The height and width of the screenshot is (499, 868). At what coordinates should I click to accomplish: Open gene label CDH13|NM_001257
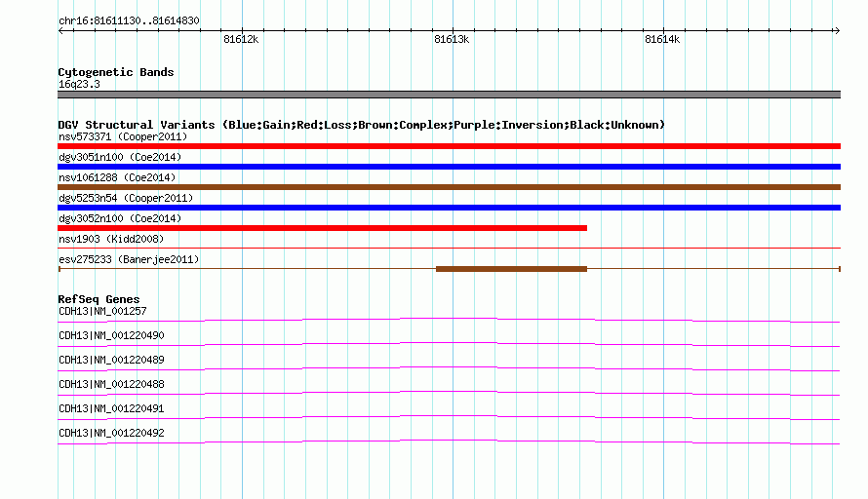point(102,312)
